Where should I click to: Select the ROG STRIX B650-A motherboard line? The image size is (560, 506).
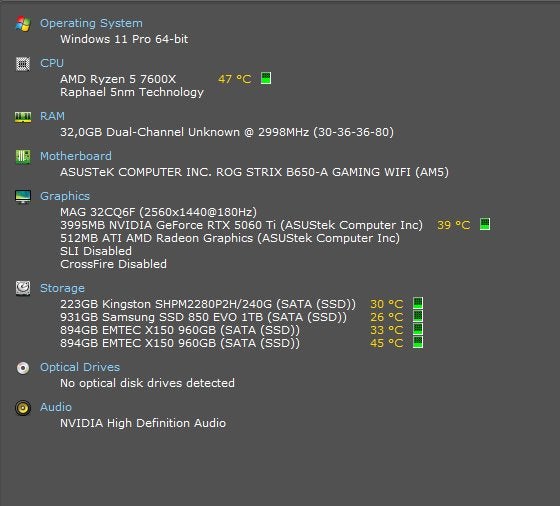(x=254, y=172)
